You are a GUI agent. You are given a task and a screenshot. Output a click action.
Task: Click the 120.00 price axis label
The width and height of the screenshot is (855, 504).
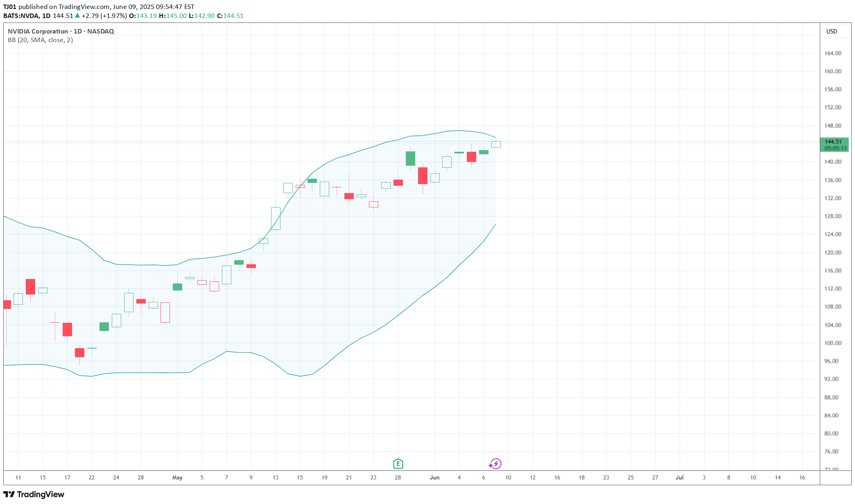pyautogui.click(x=833, y=252)
